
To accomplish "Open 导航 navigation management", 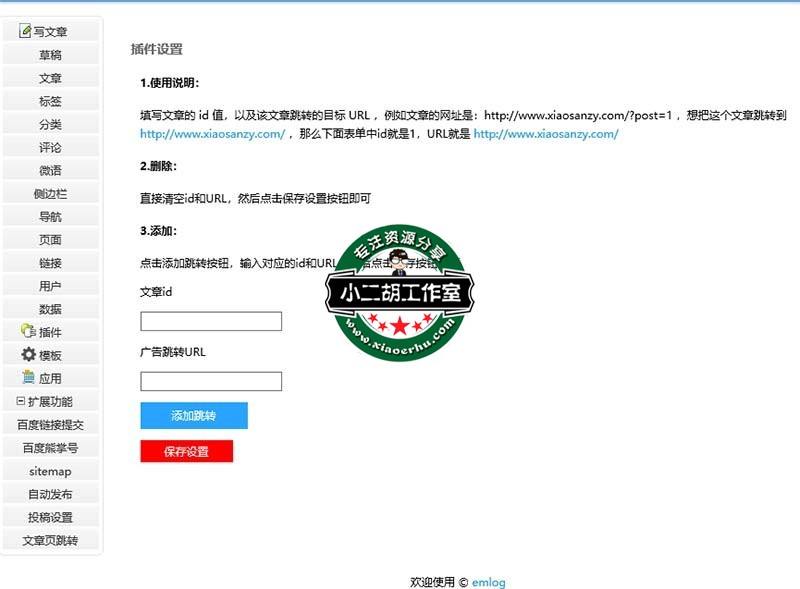I will coord(50,216).
